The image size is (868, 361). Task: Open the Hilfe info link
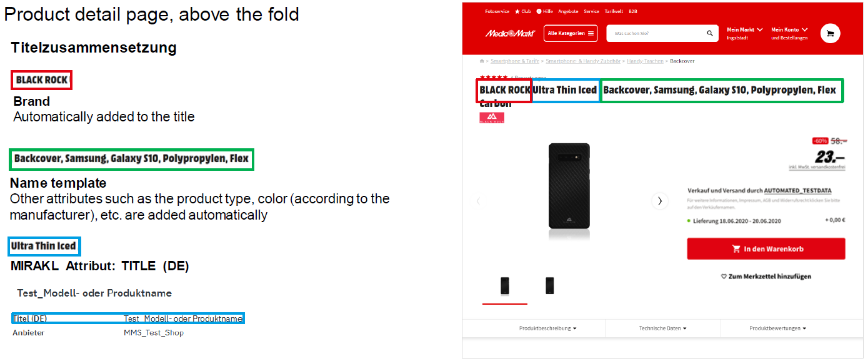[544, 11]
